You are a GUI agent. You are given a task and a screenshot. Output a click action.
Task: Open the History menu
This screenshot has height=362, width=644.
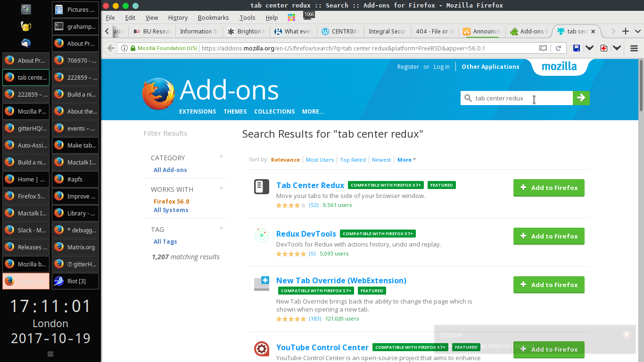tap(178, 17)
